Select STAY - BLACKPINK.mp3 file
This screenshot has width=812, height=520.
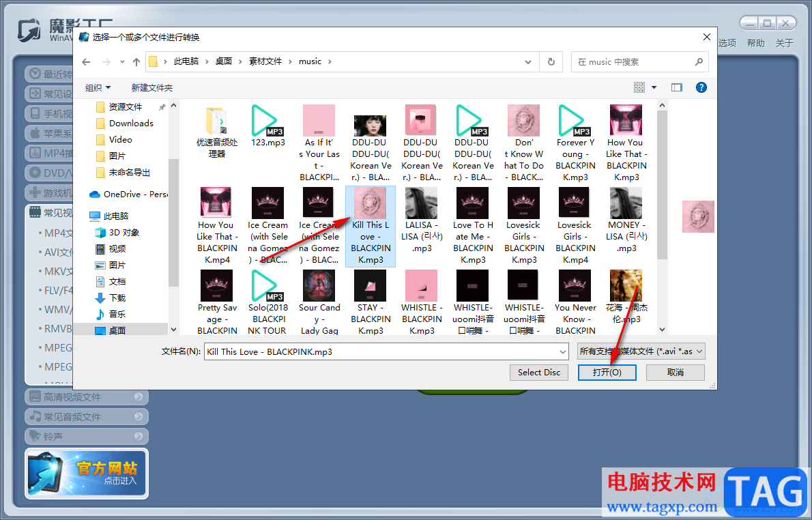[x=371, y=302]
